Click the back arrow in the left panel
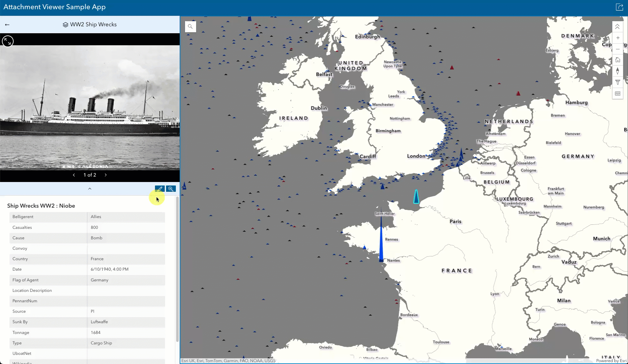This screenshot has width=628, height=364. [x=7, y=24]
